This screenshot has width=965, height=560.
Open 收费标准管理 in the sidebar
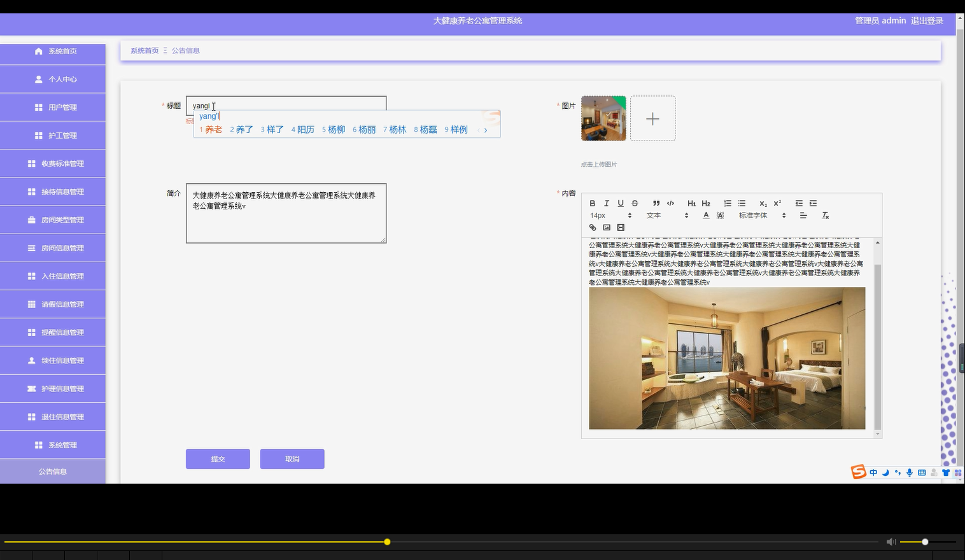coord(53,164)
